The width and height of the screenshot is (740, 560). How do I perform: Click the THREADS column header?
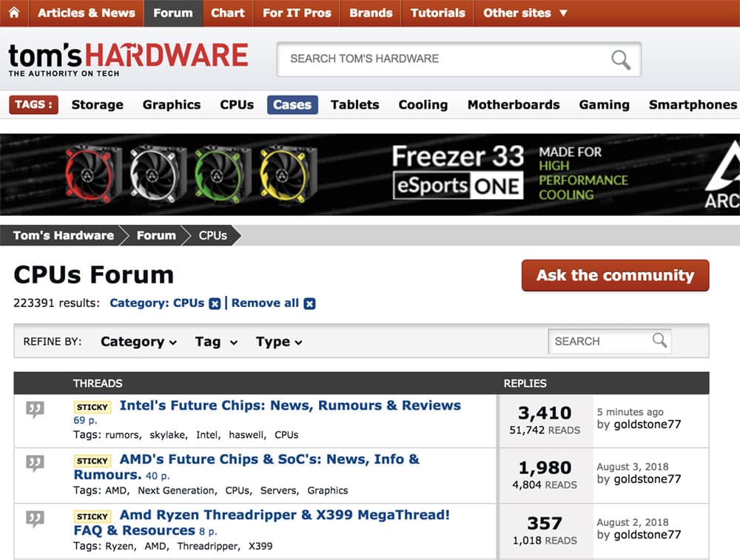tap(98, 383)
